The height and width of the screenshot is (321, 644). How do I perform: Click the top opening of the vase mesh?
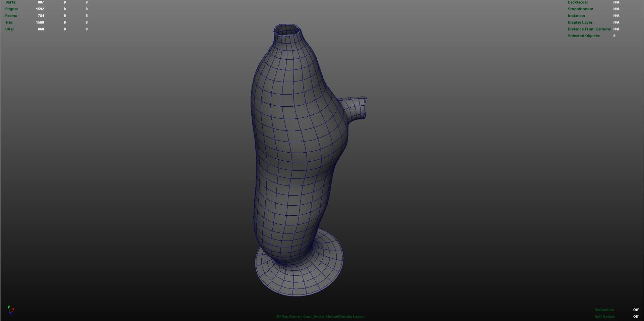tap(287, 30)
